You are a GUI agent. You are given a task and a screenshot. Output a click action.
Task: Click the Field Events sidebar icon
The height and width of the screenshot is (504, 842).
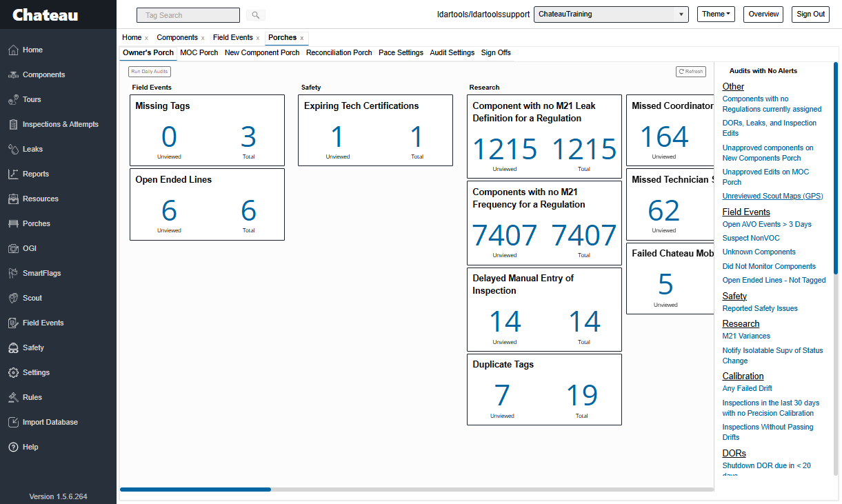click(13, 323)
